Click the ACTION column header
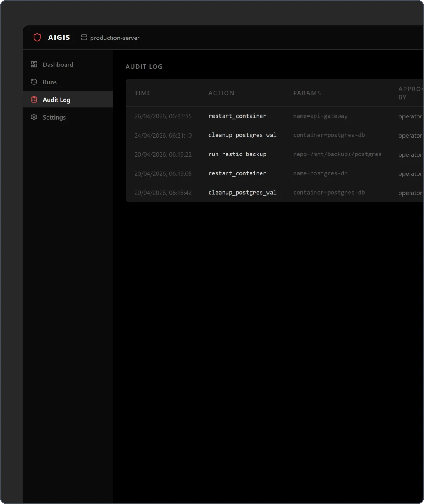The image size is (424, 504). 221,93
